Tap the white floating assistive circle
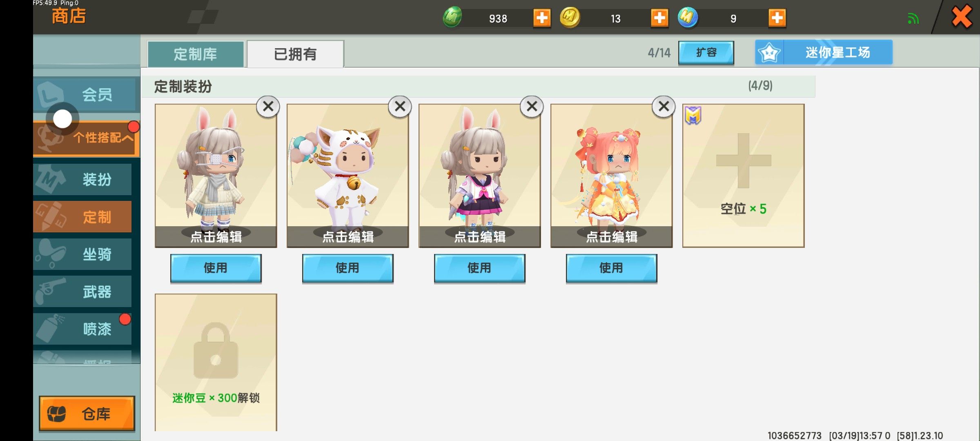The width and height of the screenshot is (980, 441). coord(62,119)
